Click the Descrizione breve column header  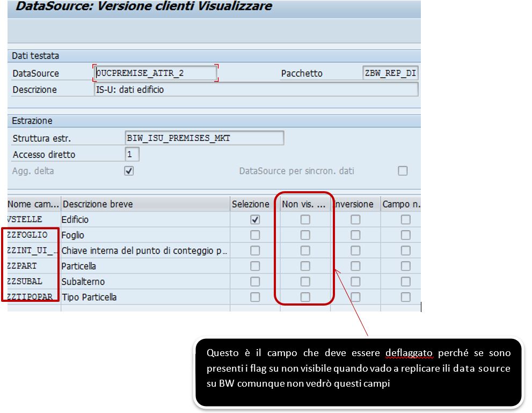point(145,204)
